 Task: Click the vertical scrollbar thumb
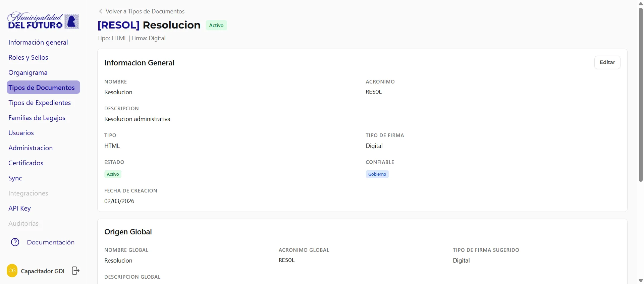tap(641, 95)
